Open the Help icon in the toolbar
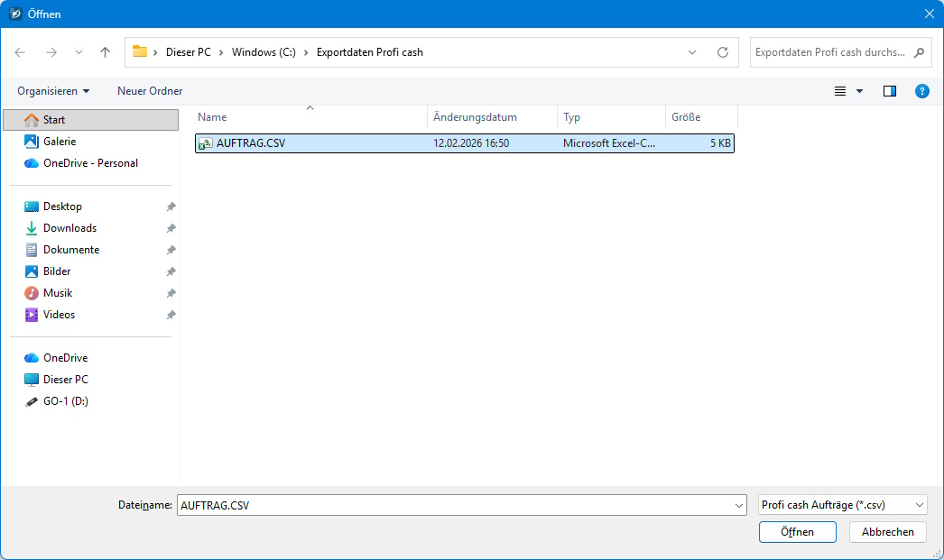The height and width of the screenshot is (560, 944). (x=921, y=91)
